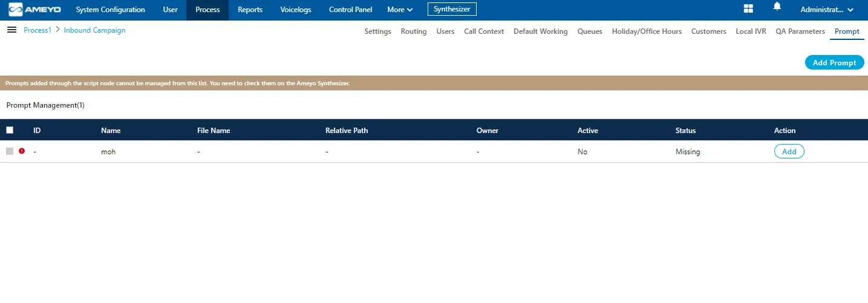Click the File Name column header
The height and width of the screenshot is (303, 868).
point(214,130)
